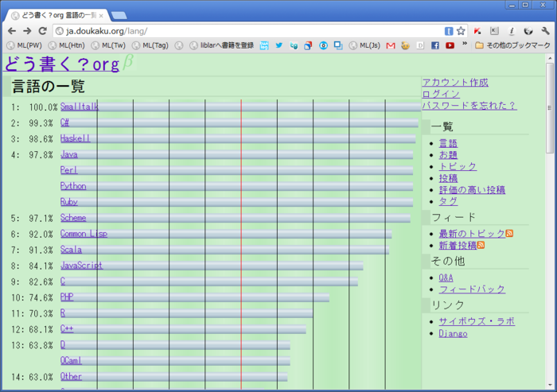Go forward with the forward arrow
Viewport: 557px width, 392px height.
click(x=27, y=31)
